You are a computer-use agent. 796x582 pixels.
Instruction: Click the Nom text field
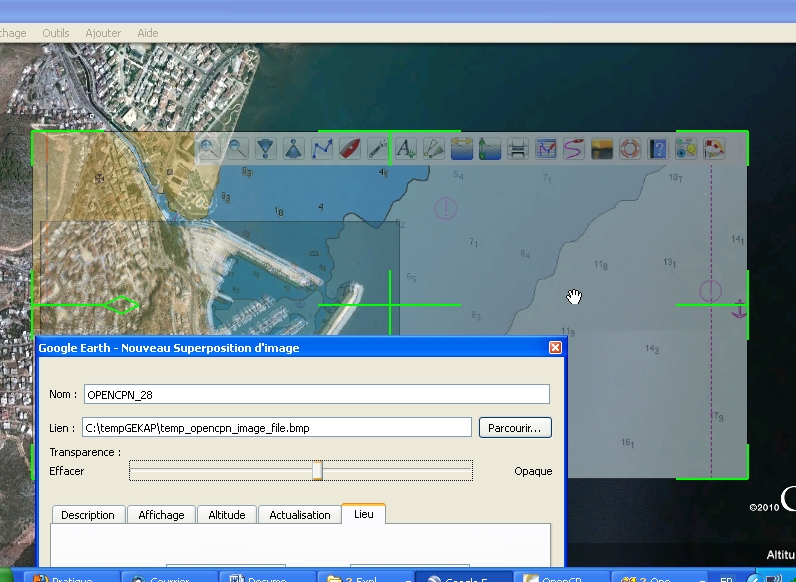pyautogui.click(x=316, y=394)
